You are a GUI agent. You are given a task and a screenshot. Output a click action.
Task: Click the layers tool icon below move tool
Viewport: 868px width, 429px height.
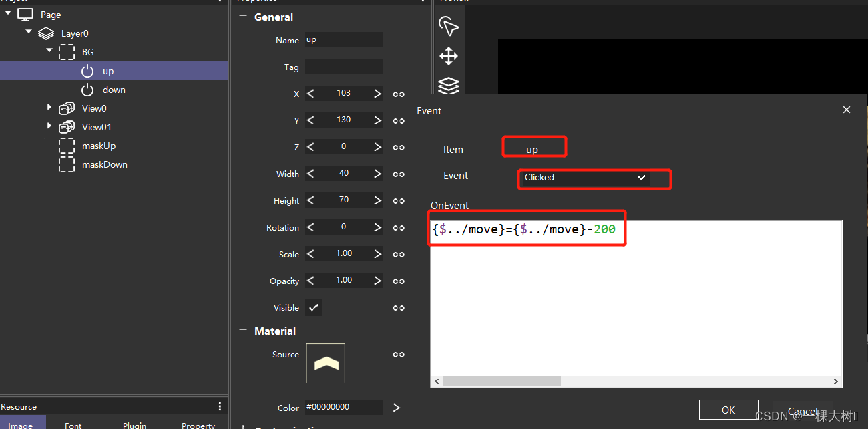448,86
